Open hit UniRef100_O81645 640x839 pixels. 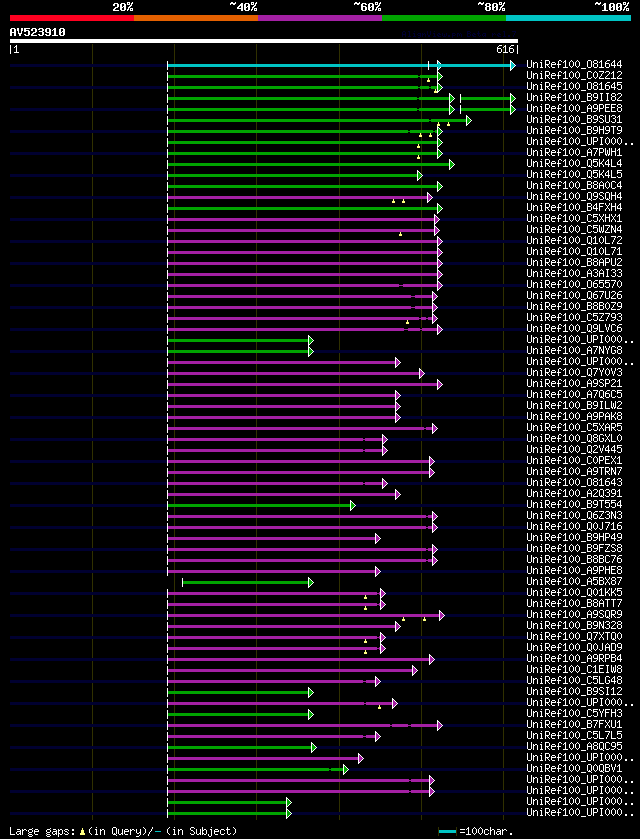click(x=574, y=87)
